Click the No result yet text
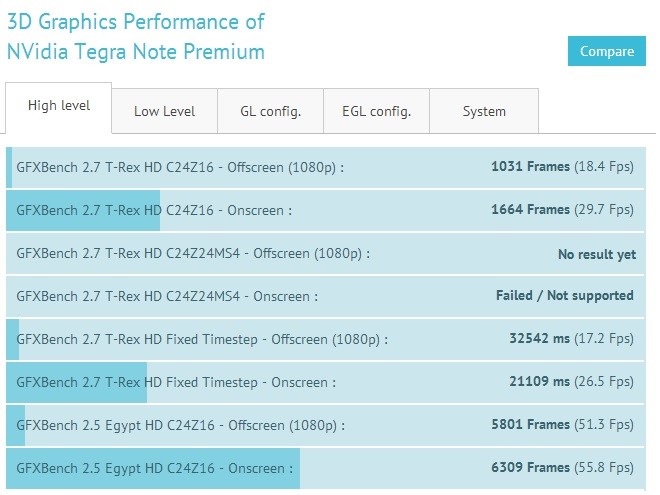Viewport: 660px width, 495px height. (x=597, y=254)
